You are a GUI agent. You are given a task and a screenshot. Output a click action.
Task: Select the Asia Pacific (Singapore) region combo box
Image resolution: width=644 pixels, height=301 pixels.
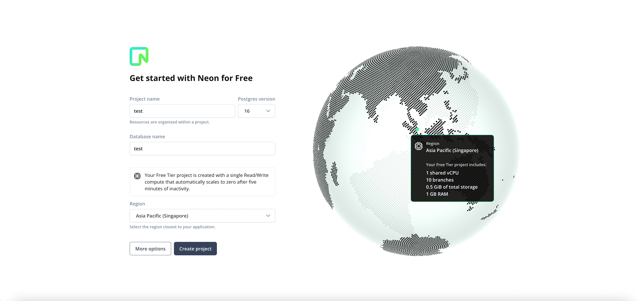(202, 216)
